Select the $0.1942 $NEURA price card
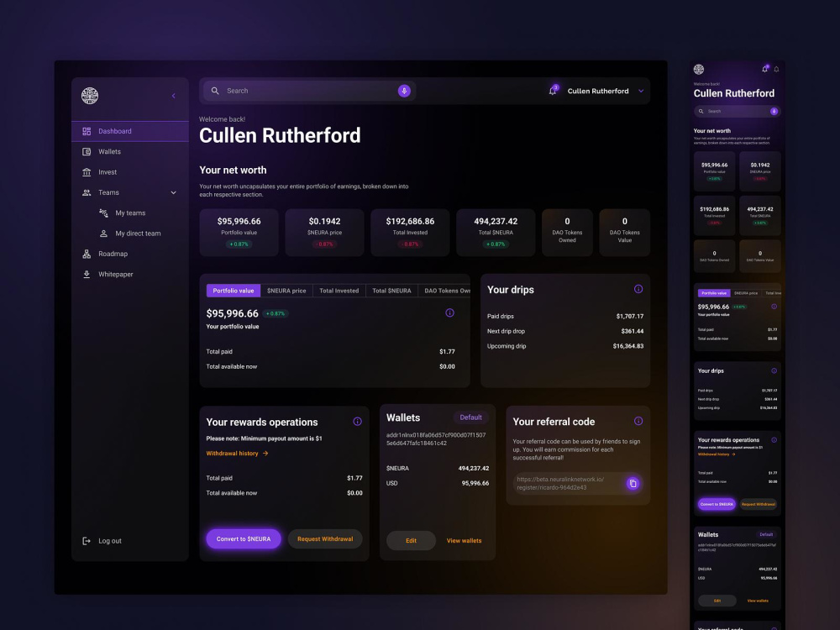The height and width of the screenshot is (630, 840). point(324,233)
